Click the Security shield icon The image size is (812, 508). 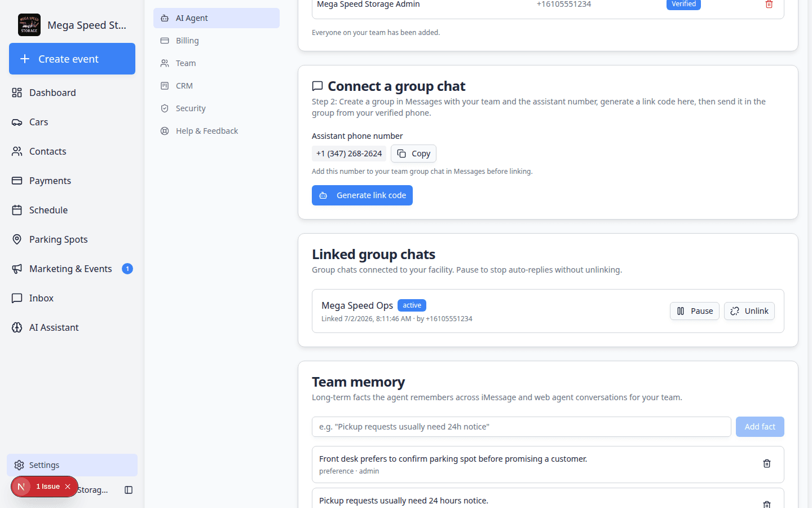pyautogui.click(x=165, y=108)
